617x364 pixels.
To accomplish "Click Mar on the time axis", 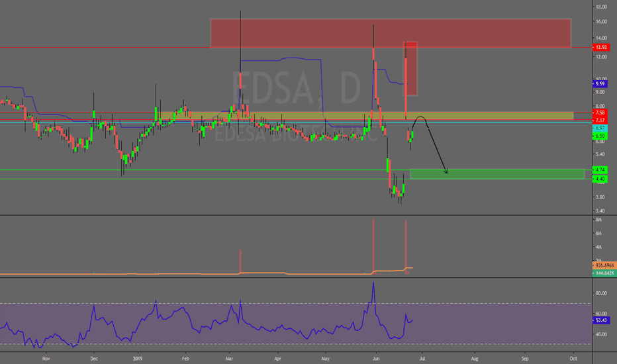I will [230, 359].
